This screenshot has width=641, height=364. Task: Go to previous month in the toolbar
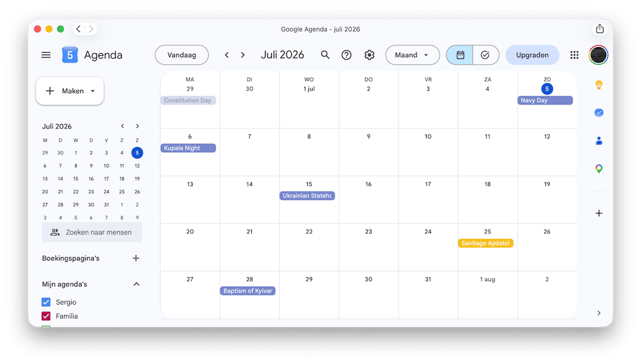pyautogui.click(x=227, y=55)
